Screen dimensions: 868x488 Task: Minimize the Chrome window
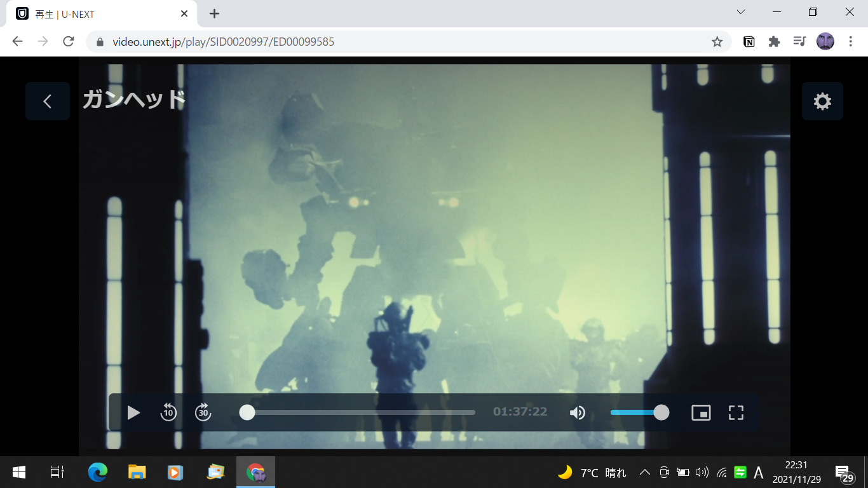(776, 12)
